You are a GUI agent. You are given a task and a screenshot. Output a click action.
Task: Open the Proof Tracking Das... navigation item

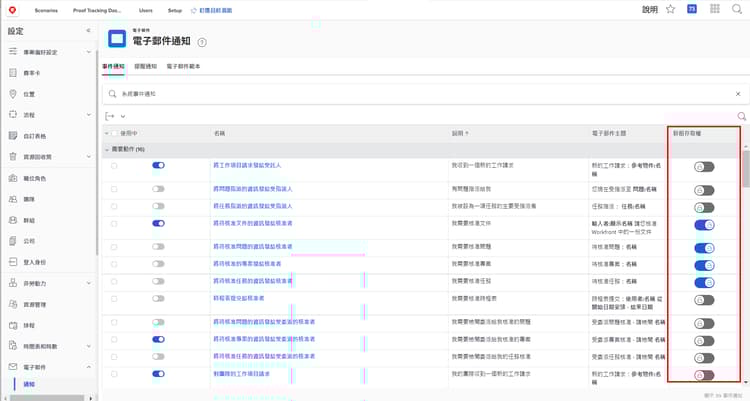click(97, 10)
